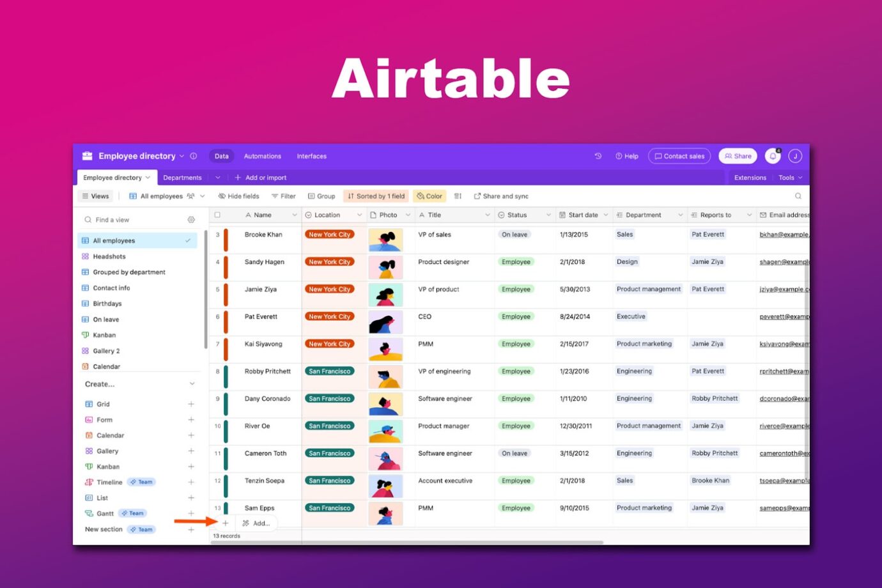The image size is (882, 588).
Task: Select On leave status of Cameron Toth
Action: [514, 453]
